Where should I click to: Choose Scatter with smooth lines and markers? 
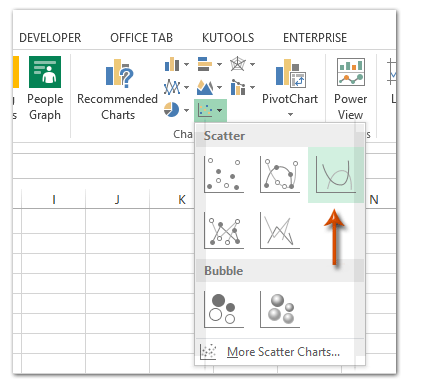click(280, 175)
